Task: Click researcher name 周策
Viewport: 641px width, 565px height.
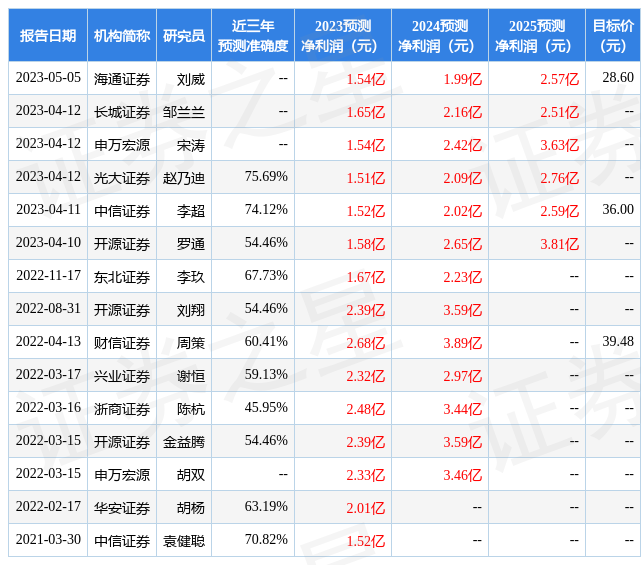Action: (191, 343)
